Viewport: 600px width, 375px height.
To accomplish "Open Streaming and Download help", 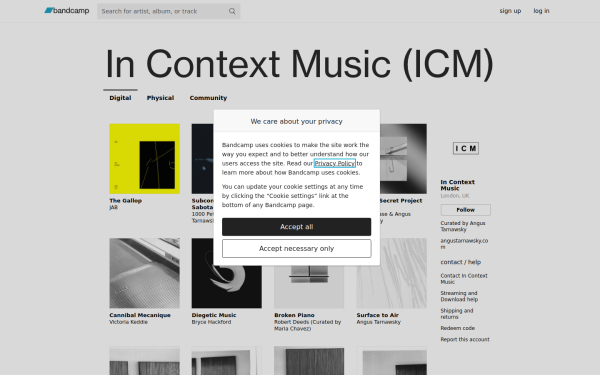I will click(459, 296).
